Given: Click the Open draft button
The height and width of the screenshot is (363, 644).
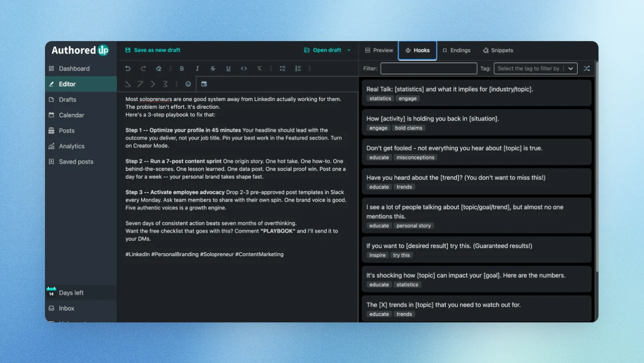Looking at the screenshot, I should (322, 50).
